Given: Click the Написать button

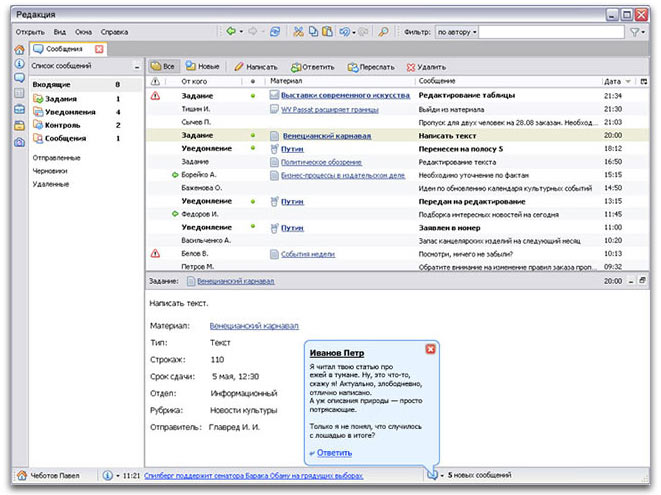Looking at the screenshot, I should pos(255,66).
